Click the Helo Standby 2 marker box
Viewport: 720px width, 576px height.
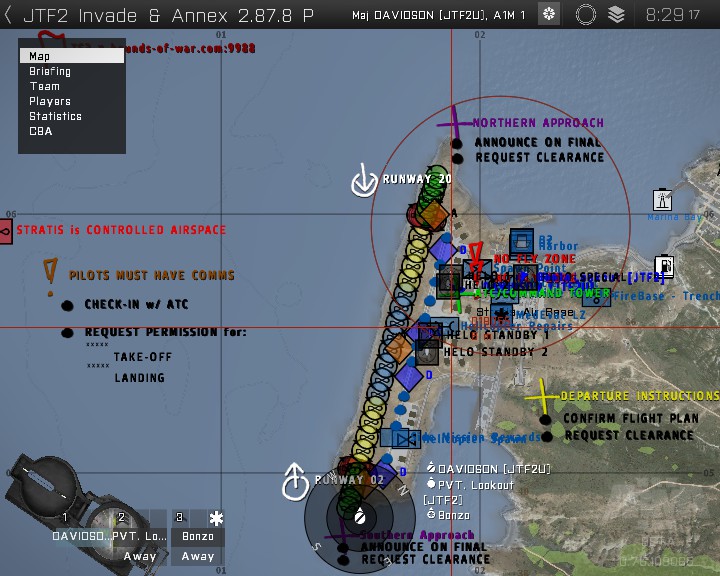(x=428, y=353)
